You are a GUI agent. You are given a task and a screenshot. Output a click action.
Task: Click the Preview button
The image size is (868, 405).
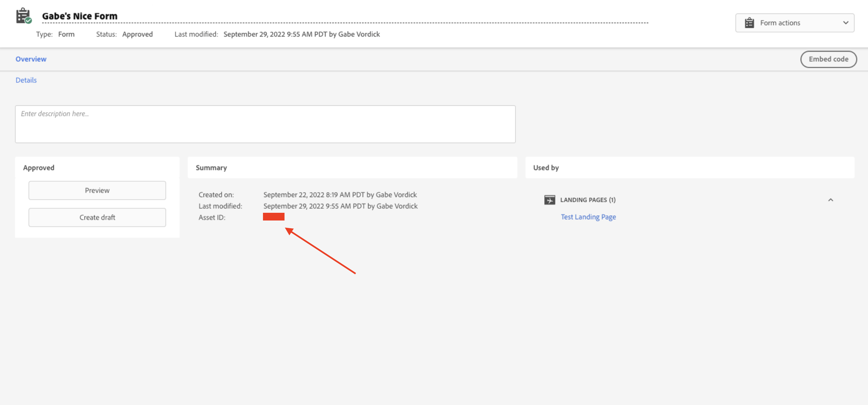97,190
